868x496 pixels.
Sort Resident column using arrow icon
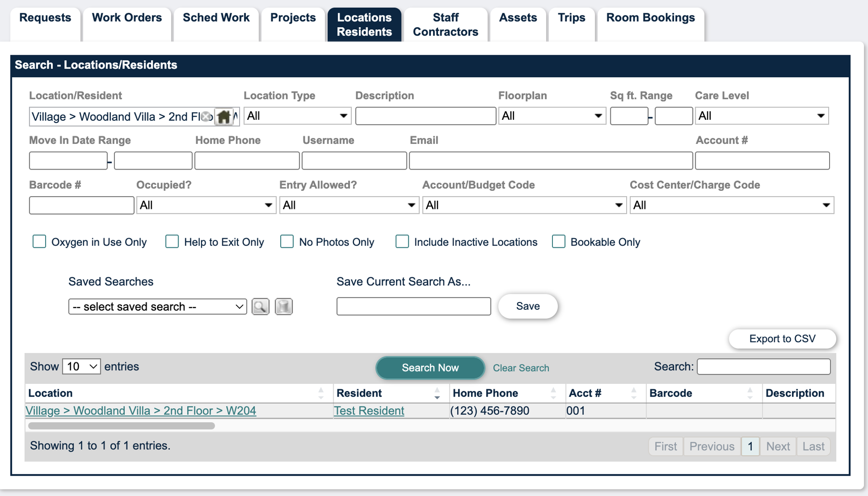(437, 393)
